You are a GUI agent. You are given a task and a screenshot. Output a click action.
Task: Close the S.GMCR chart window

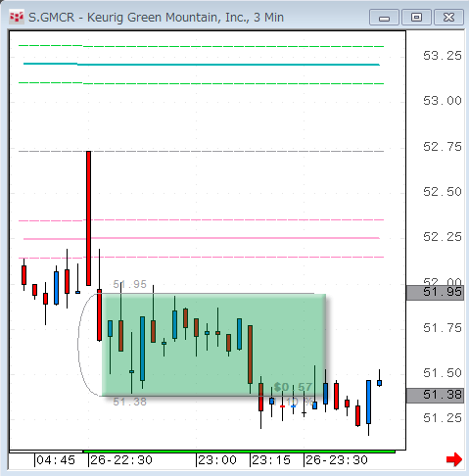coord(448,18)
